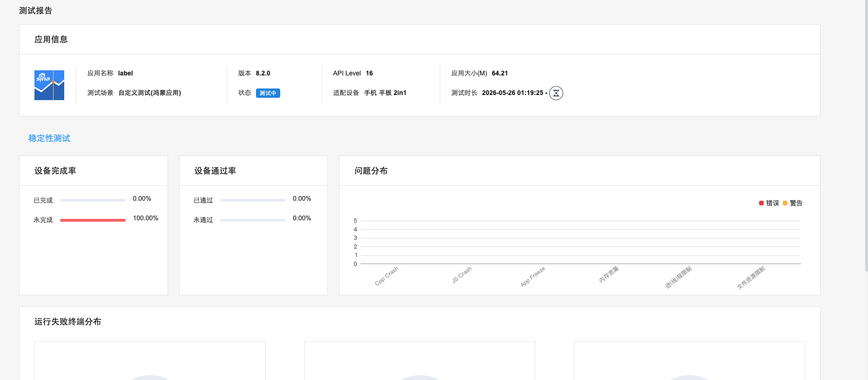Click the page vertical scrollbar
Image resolution: width=868 pixels, height=380 pixels.
(866, 135)
